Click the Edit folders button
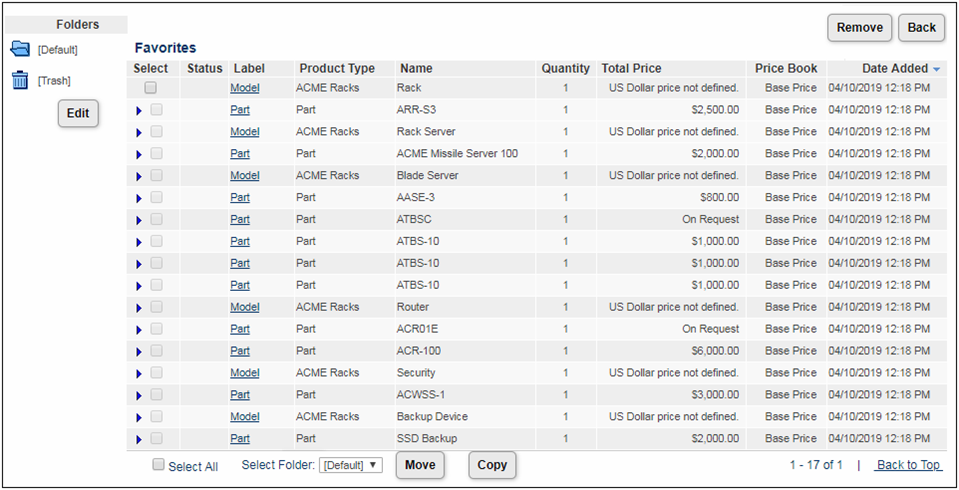Image resolution: width=959 pixels, height=490 pixels. click(x=78, y=113)
